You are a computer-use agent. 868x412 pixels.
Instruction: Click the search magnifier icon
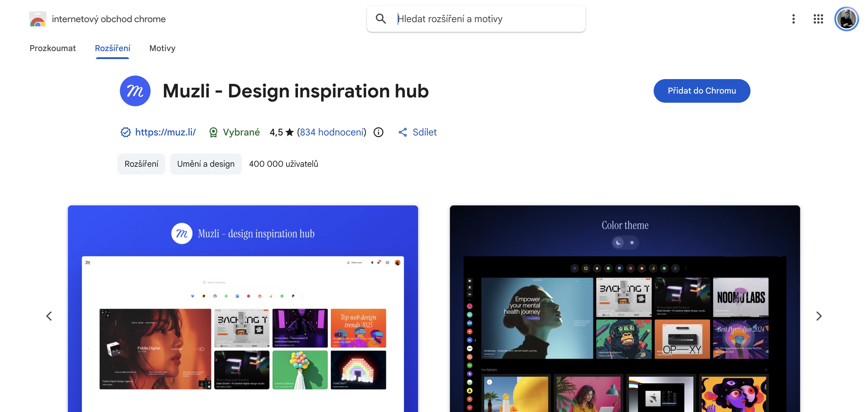[381, 19]
